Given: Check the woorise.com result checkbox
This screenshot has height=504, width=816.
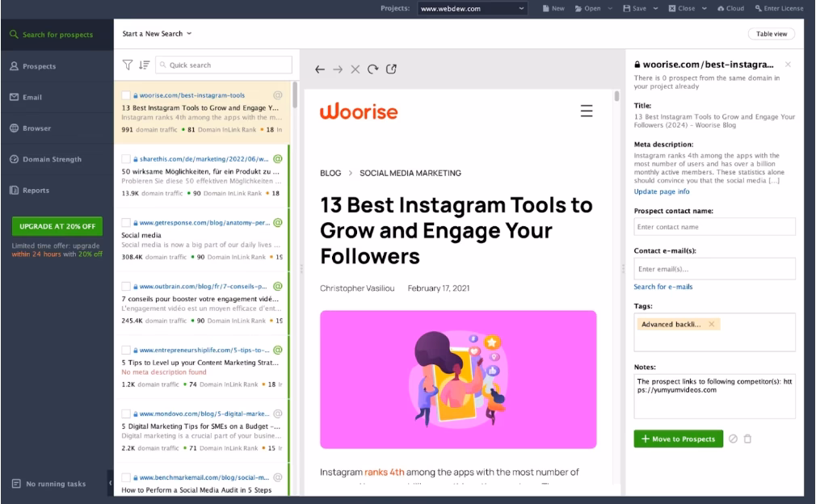Looking at the screenshot, I should click(x=126, y=94).
